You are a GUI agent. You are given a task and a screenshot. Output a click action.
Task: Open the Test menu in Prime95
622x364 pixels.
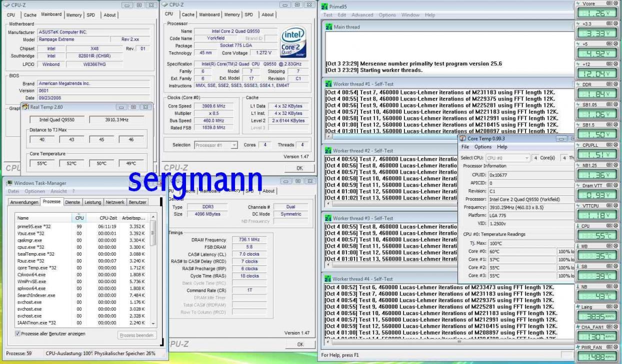(327, 15)
